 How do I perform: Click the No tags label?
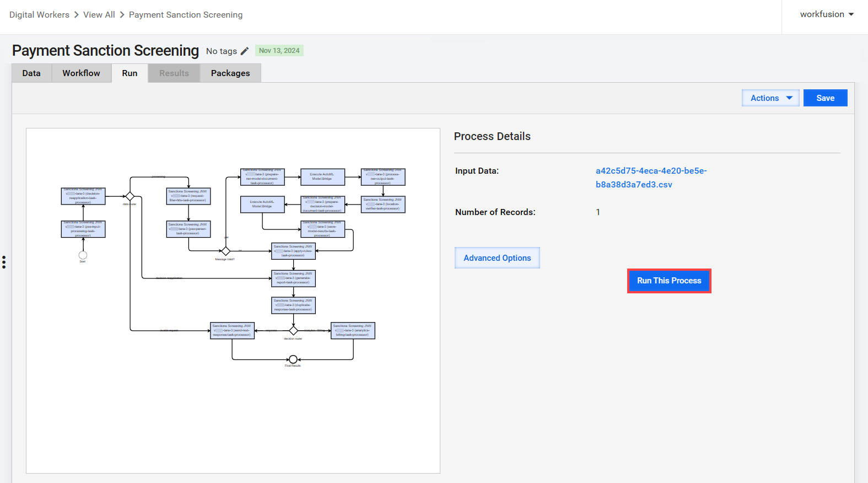pyautogui.click(x=222, y=51)
